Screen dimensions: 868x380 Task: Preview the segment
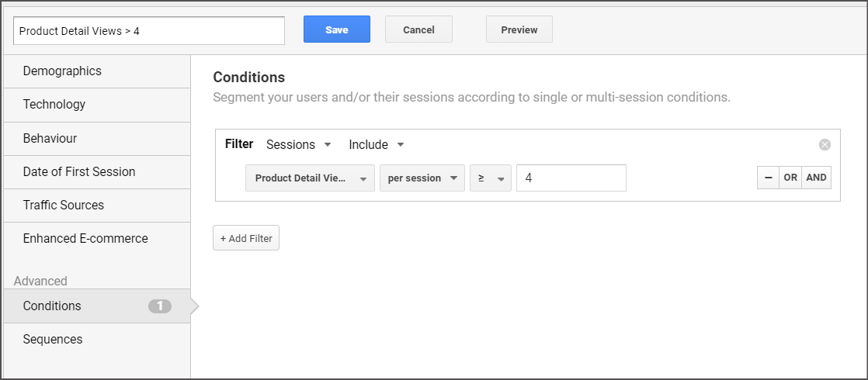(519, 29)
